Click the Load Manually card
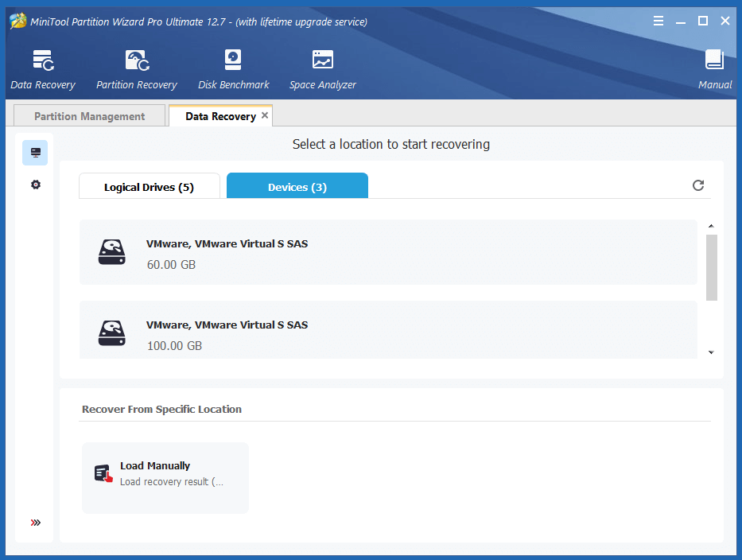This screenshot has height=560, width=742. pos(165,478)
